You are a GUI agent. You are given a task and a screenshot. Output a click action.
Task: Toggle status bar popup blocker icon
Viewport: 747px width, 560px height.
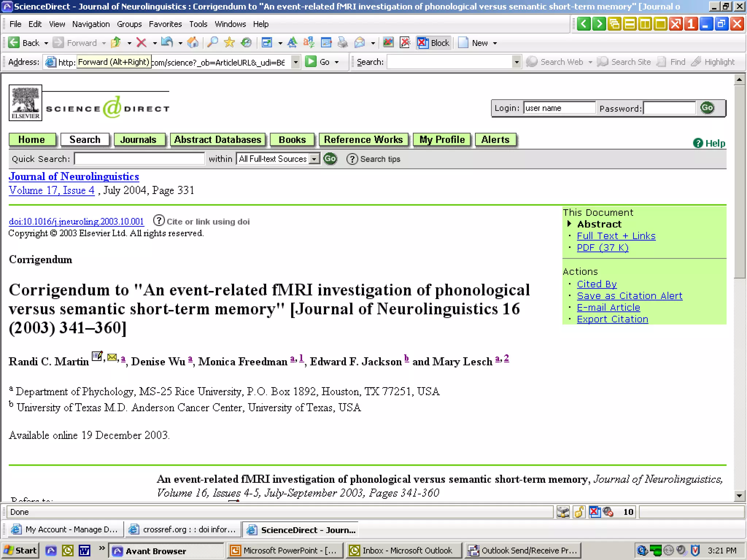[x=595, y=512]
